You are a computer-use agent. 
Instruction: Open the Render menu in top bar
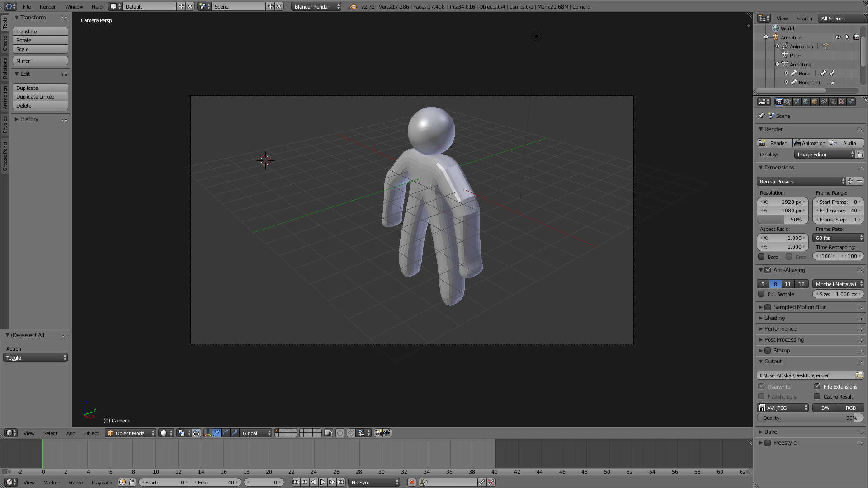click(x=47, y=6)
